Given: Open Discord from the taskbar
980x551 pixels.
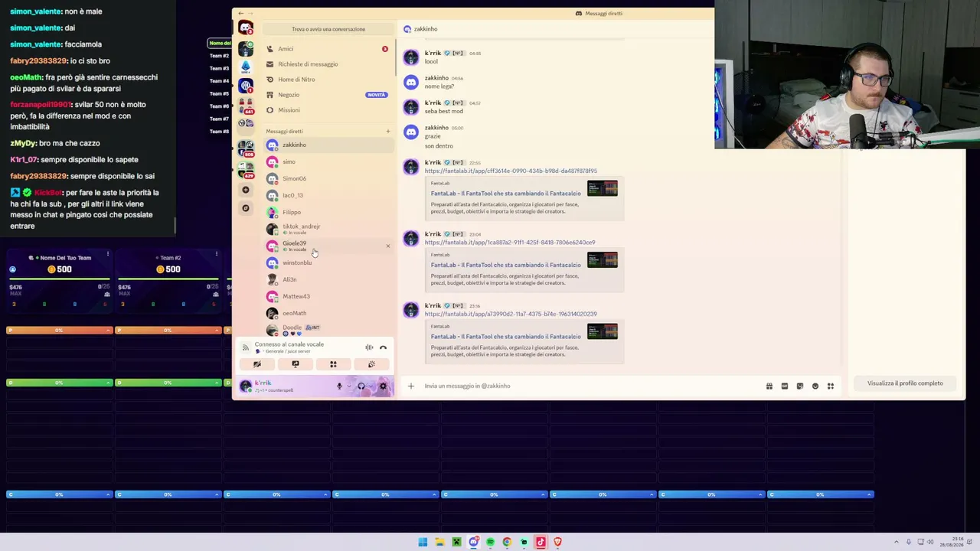Looking at the screenshot, I should pos(474,542).
